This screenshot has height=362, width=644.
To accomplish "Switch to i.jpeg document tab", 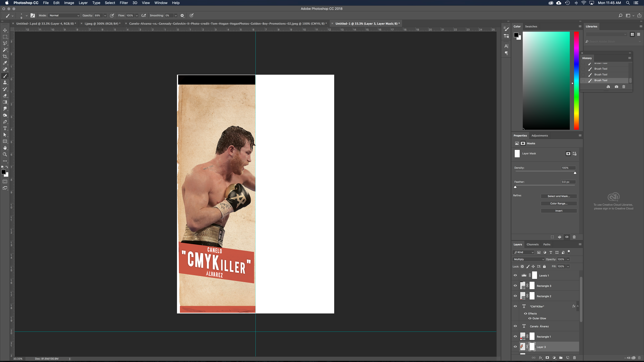I will (102, 23).
